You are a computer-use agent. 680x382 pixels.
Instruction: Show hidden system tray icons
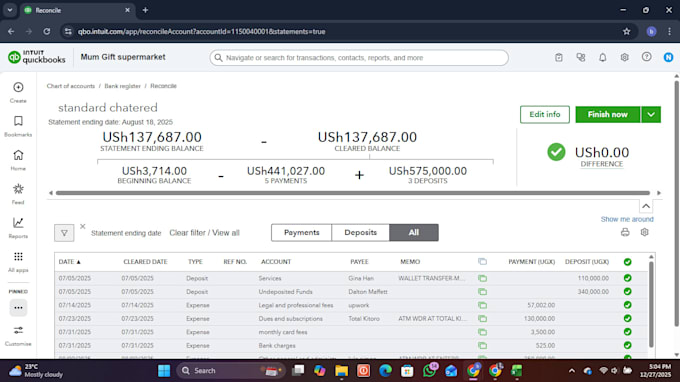pyautogui.click(x=572, y=371)
